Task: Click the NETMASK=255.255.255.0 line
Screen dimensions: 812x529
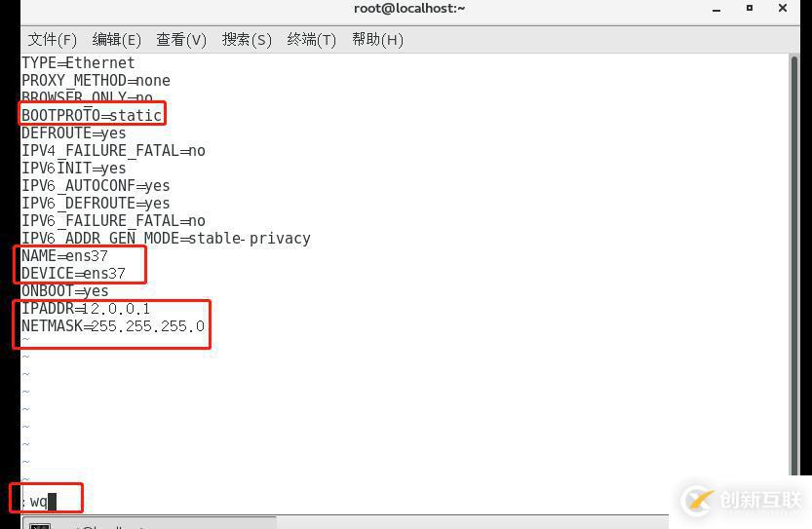Action: click(x=113, y=326)
